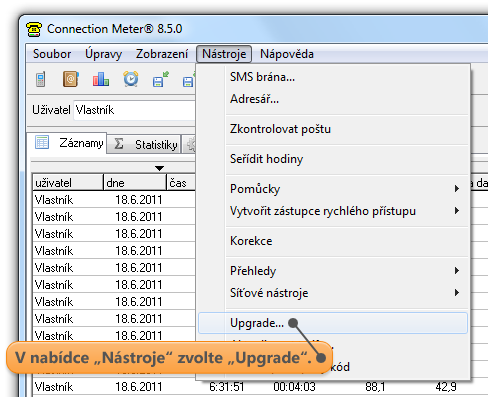
Task: Click the table icon on Záznamy tab
Action: pyautogui.click(x=42, y=142)
